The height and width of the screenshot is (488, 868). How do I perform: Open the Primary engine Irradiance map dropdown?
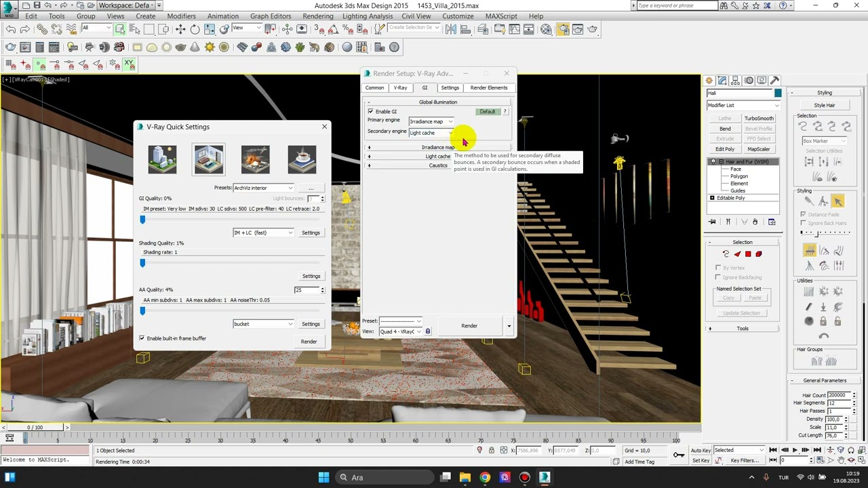pos(431,121)
